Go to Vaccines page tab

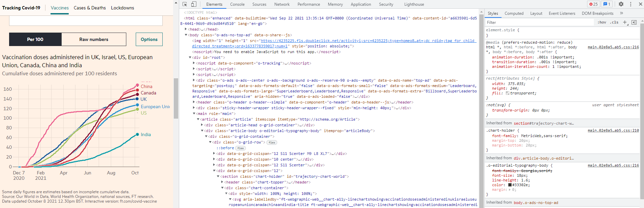60,8
